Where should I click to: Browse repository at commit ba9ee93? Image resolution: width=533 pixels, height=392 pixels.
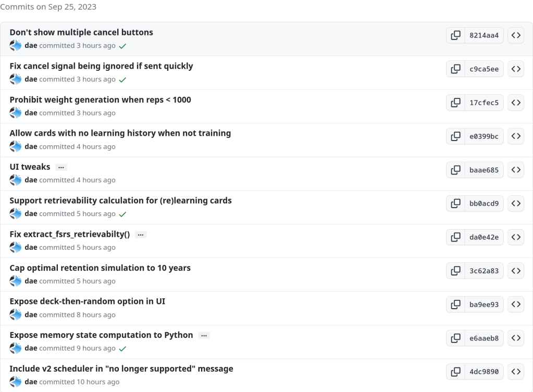coord(515,305)
